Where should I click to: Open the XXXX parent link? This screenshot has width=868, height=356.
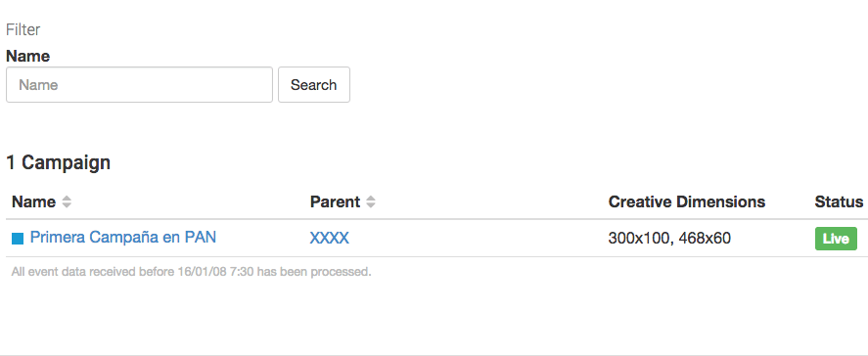point(330,238)
